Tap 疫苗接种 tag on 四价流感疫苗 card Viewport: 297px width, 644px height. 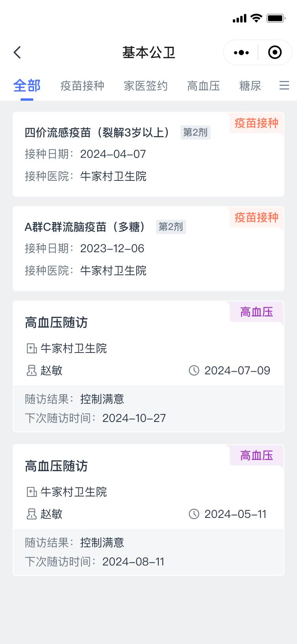[256, 123]
